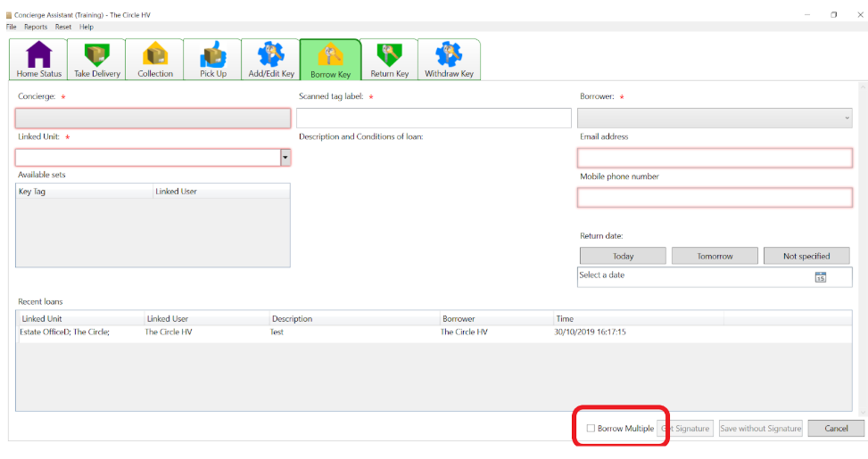Viewport: 868px width, 459px height.
Task: Click the Scanned tag label field
Action: coord(434,118)
